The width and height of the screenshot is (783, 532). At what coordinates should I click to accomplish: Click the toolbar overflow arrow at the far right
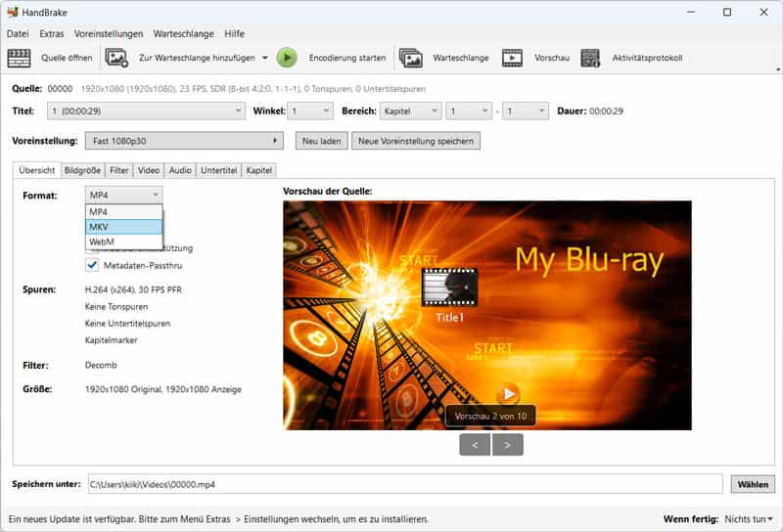coord(778,69)
